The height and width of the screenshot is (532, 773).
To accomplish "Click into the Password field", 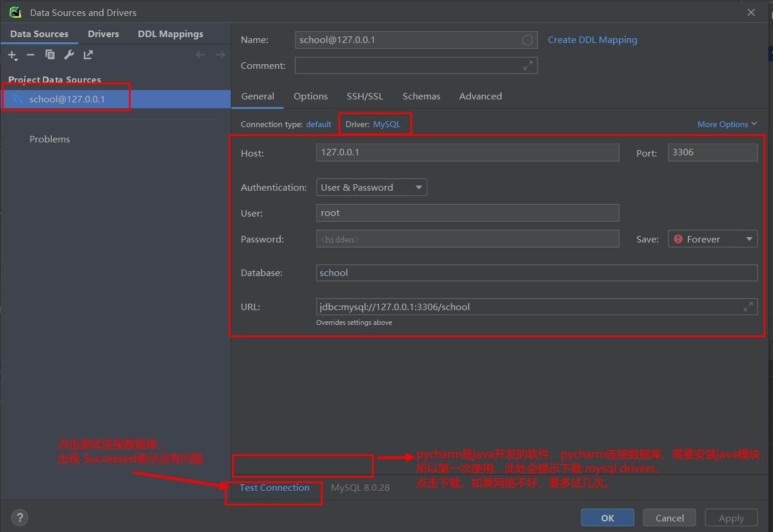I will point(467,239).
